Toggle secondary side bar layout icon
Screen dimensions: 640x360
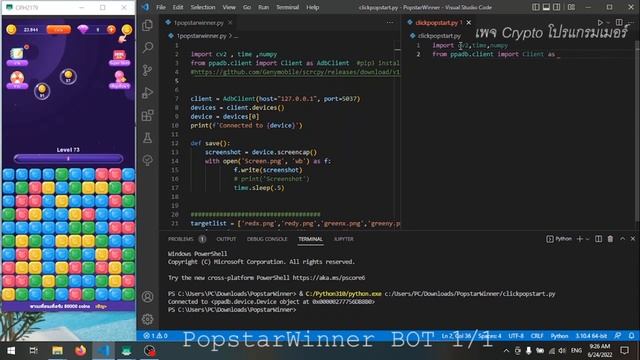pyautogui.click(x=557, y=7)
